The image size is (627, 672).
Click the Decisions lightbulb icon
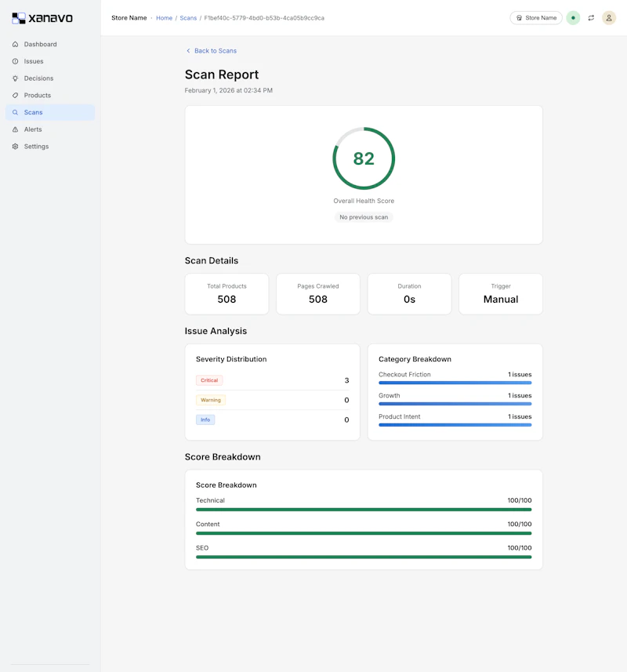16,78
